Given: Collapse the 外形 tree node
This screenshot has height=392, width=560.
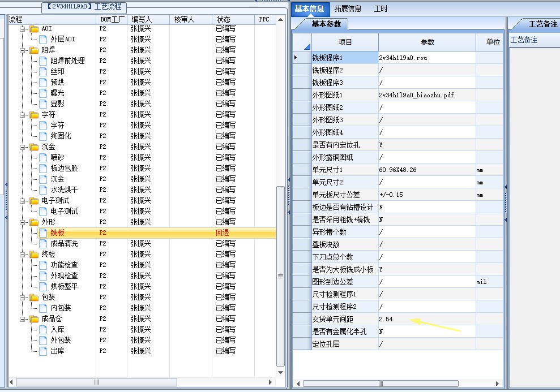Looking at the screenshot, I should [23, 222].
